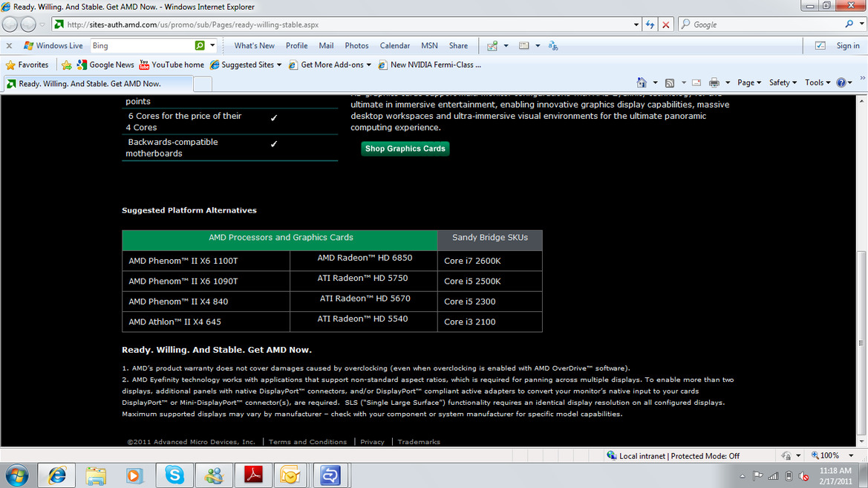
Task: Click the red Stop loading icon
Action: pos(666,25)
